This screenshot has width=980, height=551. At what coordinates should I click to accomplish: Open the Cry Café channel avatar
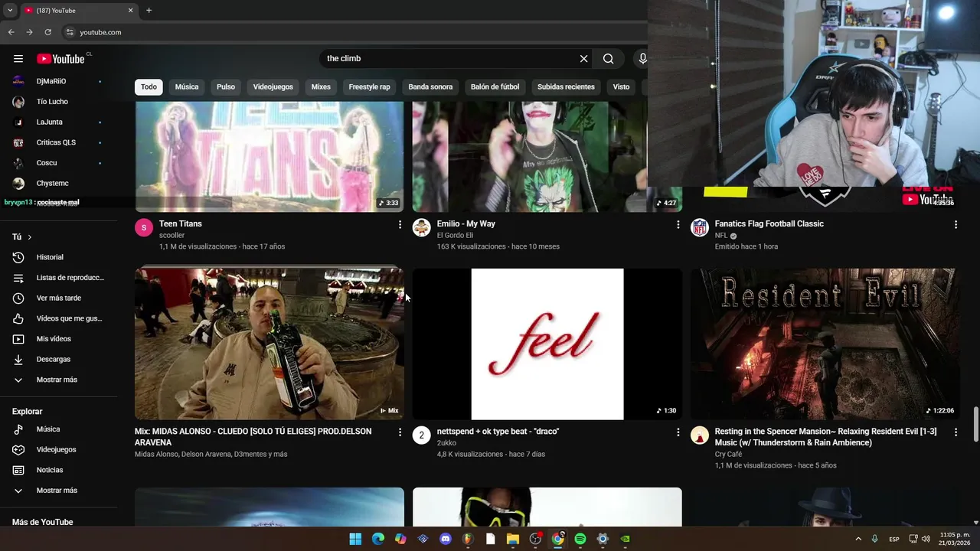click(700, 435)
